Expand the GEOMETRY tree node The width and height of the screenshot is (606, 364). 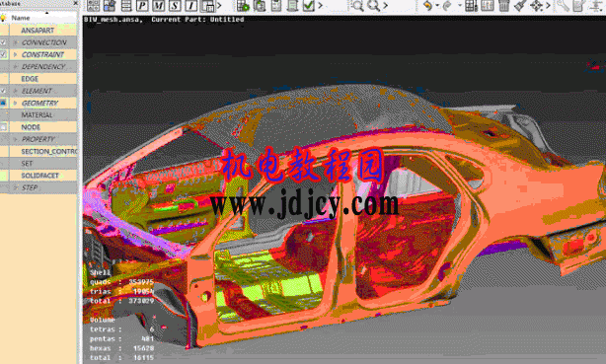tap(15, 104)
